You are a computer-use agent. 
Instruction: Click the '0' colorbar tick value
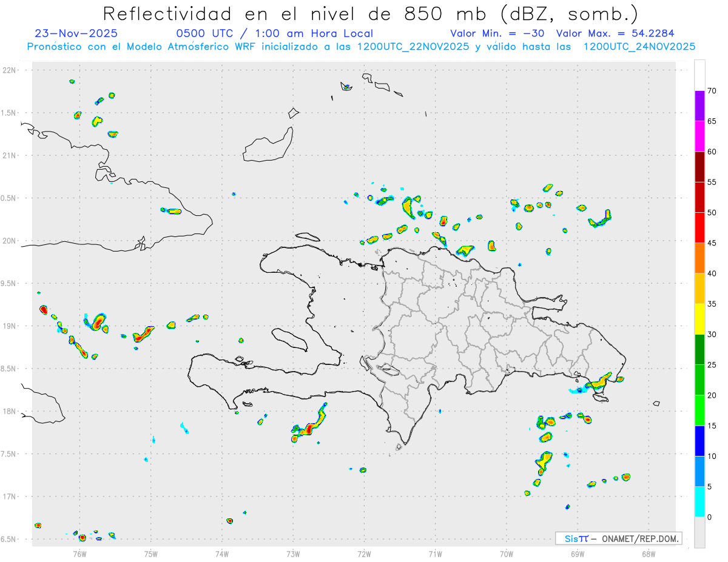(710, 517)
